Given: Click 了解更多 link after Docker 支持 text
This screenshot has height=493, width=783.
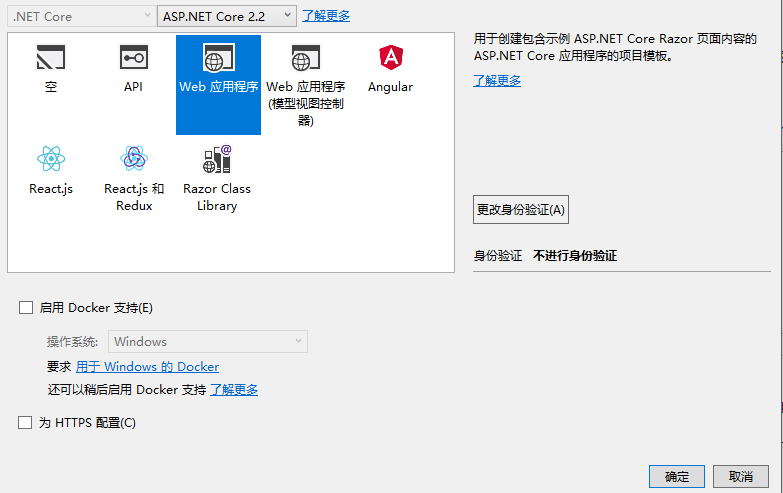Looking at the screenshot, I should [x=234, y=390].
